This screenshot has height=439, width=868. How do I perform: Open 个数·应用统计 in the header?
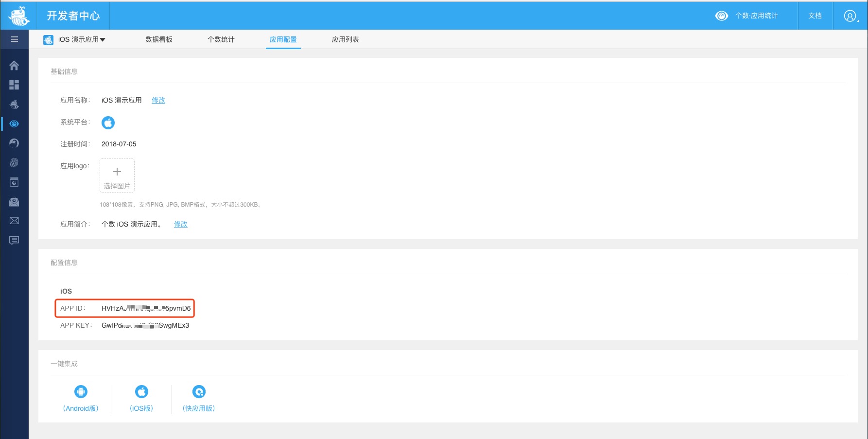(x=757, y=16)
